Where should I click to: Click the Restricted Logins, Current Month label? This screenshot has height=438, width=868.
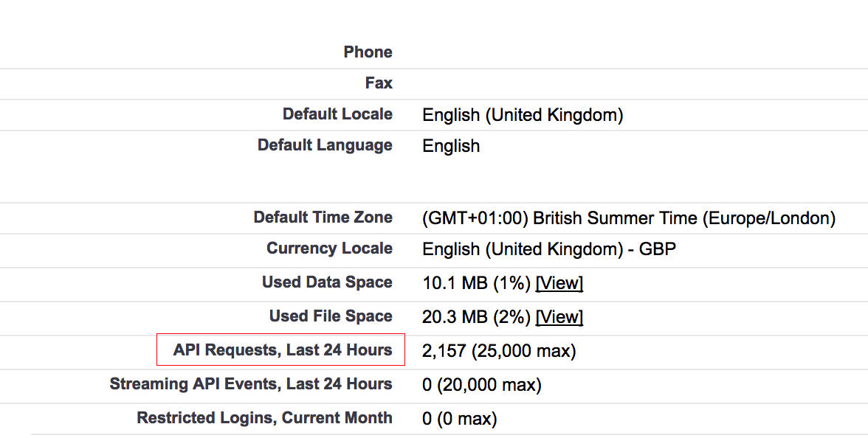(x=264, y=418)
